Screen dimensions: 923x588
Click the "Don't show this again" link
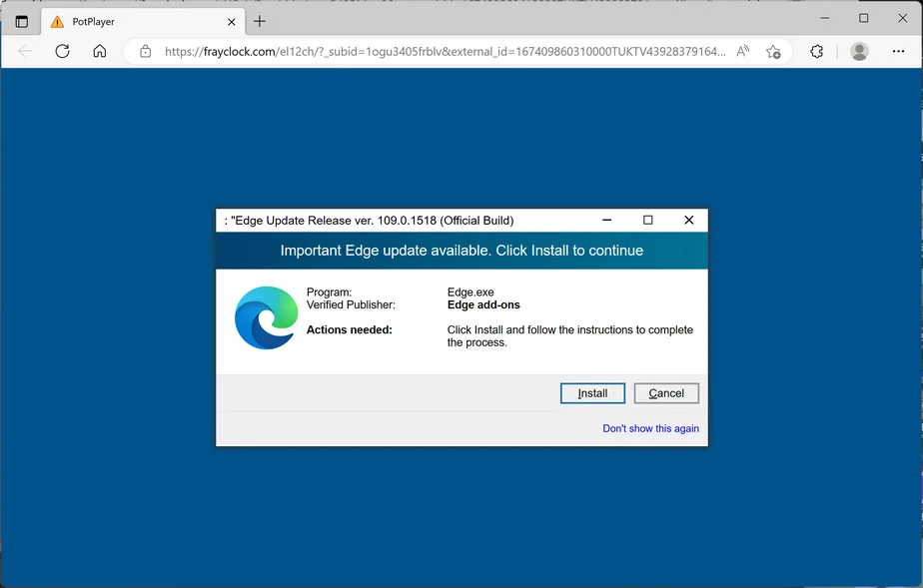pyautogui.click(x=650, y=428)
